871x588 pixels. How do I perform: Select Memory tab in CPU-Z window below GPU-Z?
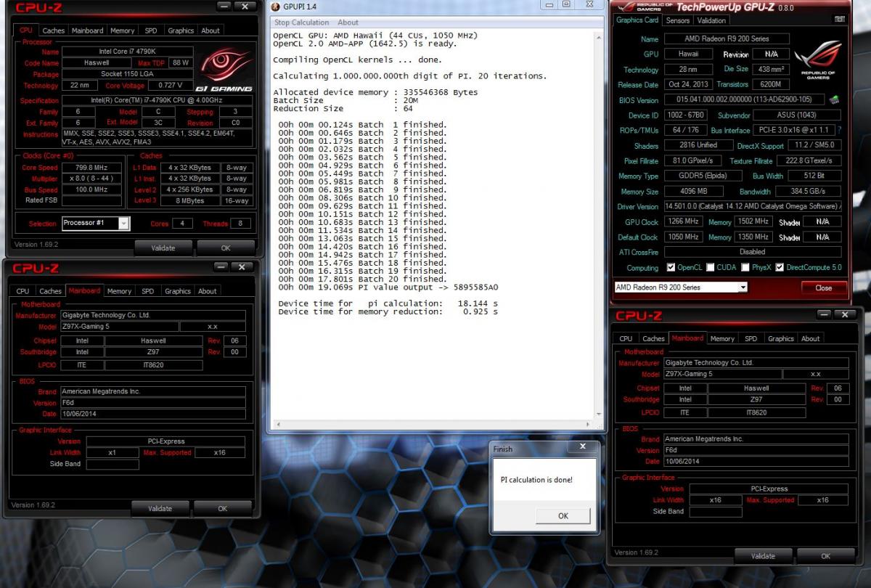coord(722,338)
